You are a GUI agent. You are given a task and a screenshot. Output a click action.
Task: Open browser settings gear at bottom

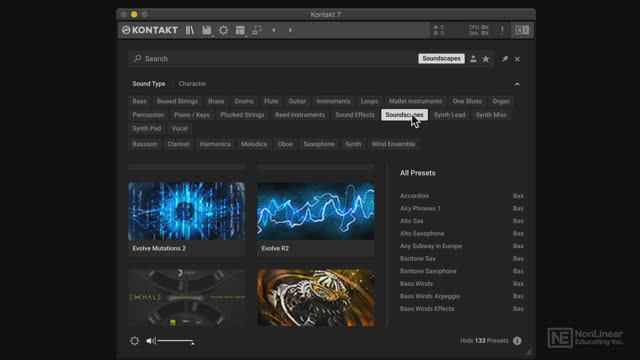[x=134, y=340]
